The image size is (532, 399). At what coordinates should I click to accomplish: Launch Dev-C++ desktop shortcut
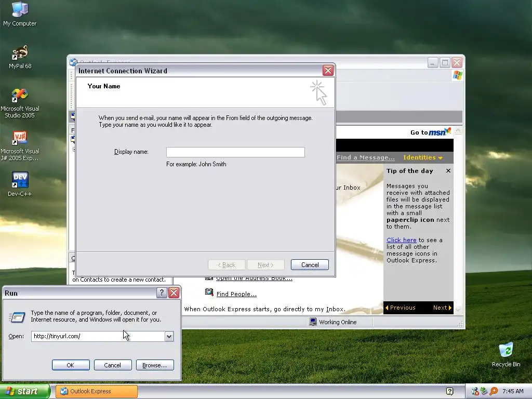[20, 184]
